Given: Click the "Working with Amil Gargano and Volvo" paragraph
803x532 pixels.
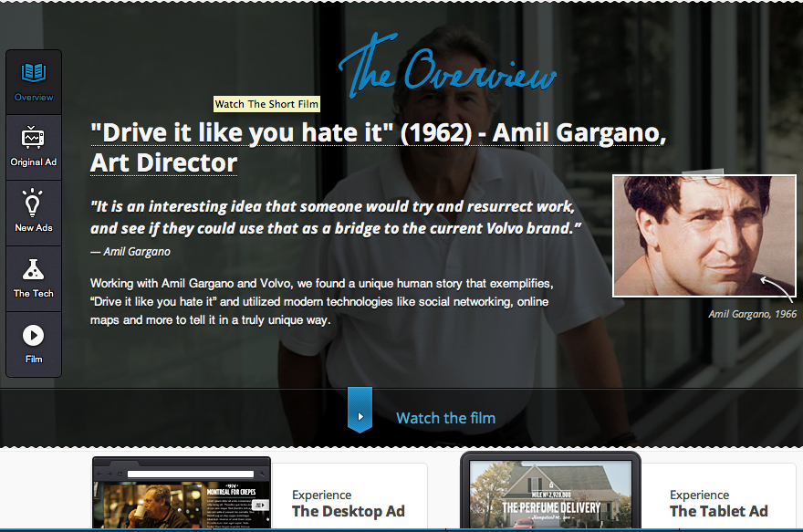Looking at the screenshot, I should pos(321,301).
